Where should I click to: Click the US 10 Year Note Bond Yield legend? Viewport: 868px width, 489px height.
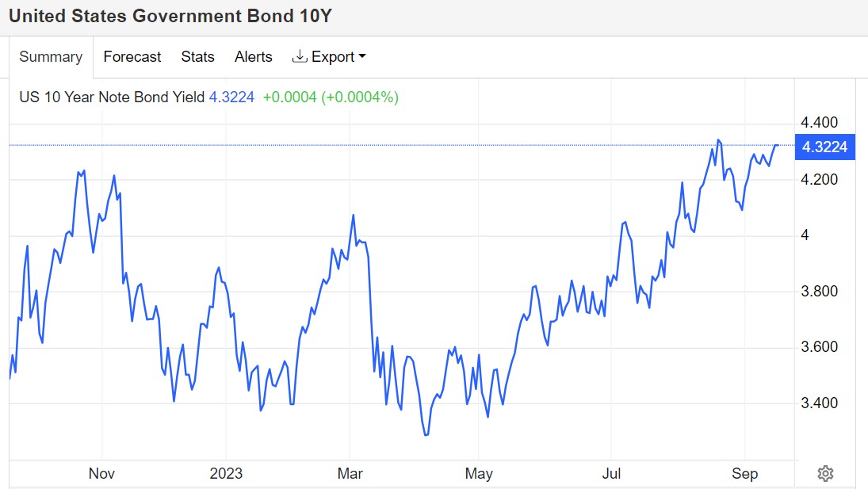coord(112,97)
